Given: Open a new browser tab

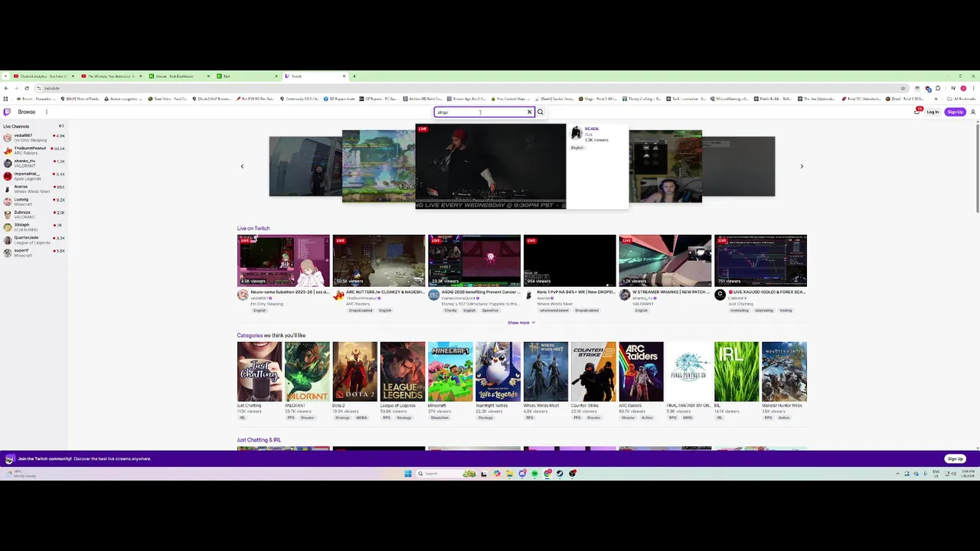Looking at the screenshot, I should [354, 76].
